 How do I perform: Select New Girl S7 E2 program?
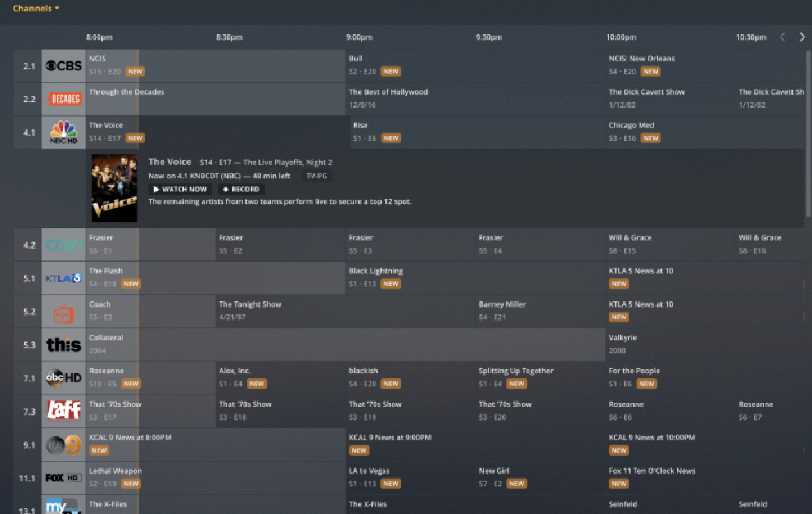(x=540, y=478)
